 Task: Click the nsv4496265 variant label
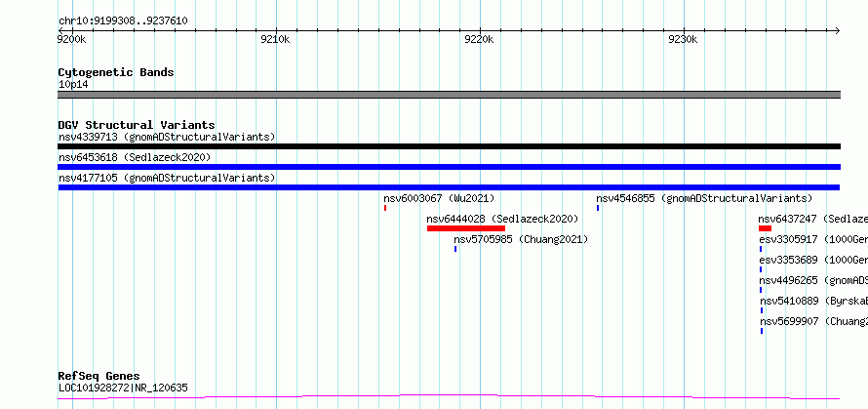(813, 280)
